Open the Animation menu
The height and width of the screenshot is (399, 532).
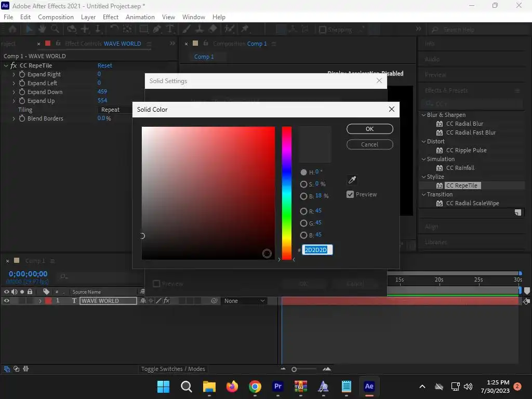140,17
